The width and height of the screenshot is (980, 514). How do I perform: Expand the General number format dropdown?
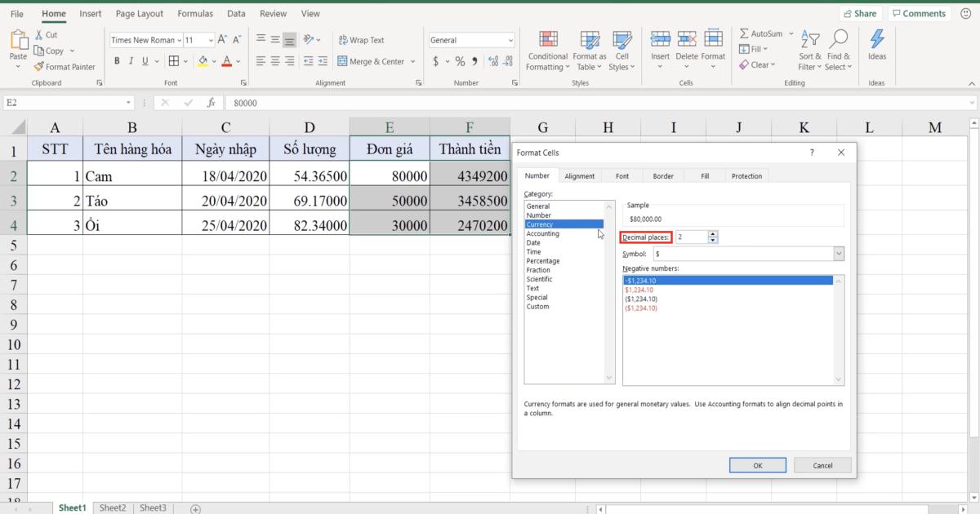click(510, 39)
